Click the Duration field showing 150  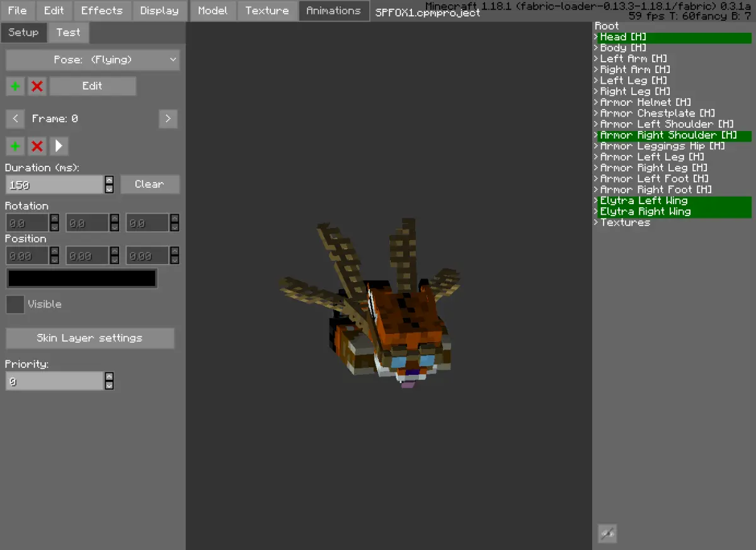pyautogui.click(x=54, y=185)
